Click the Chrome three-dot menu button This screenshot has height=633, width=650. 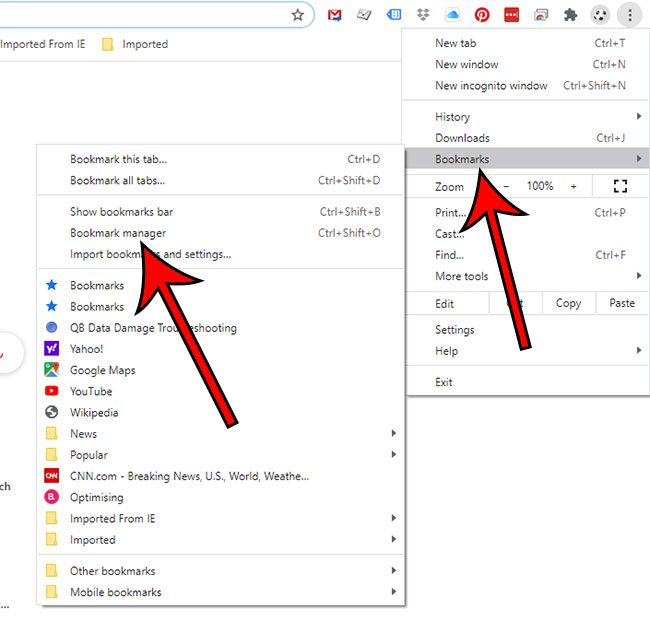click(x=629, y=15)
